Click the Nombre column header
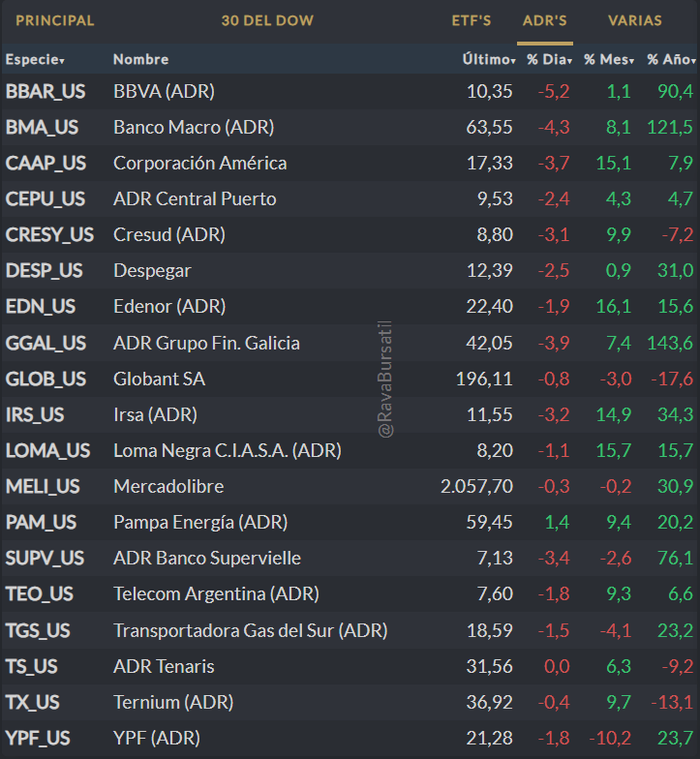 coord(141,60)
